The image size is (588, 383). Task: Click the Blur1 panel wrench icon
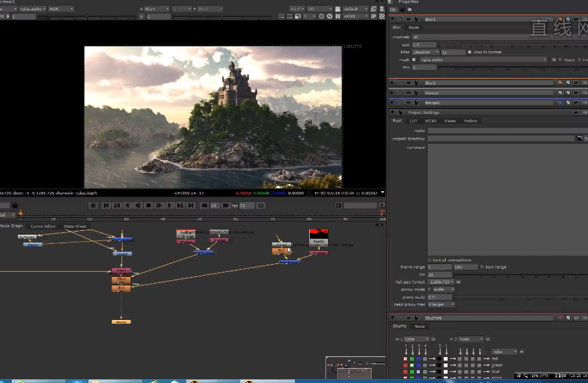click(x=416, y=19)
